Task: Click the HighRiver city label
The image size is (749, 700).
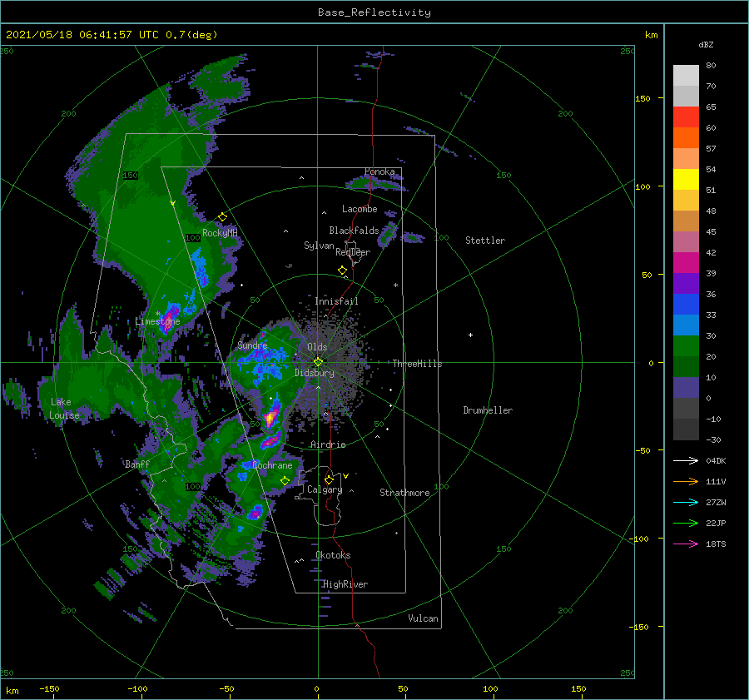Action: [x=345, y=584]
